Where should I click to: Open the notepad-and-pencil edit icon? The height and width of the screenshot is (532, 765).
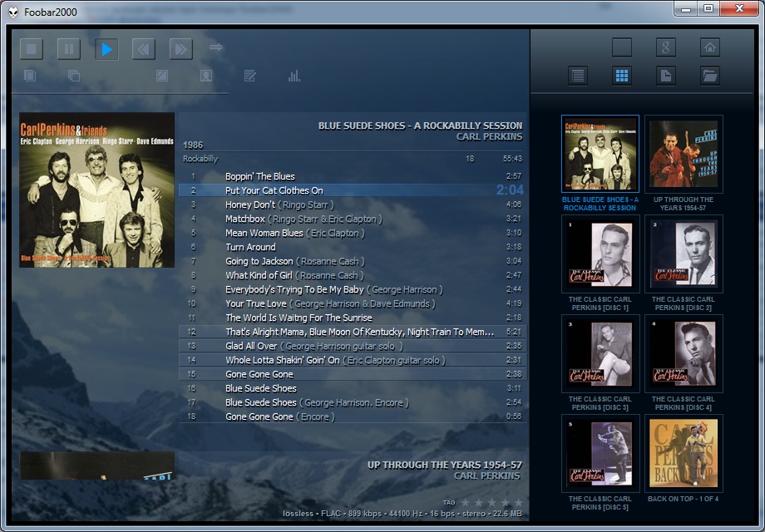point(249,76)
